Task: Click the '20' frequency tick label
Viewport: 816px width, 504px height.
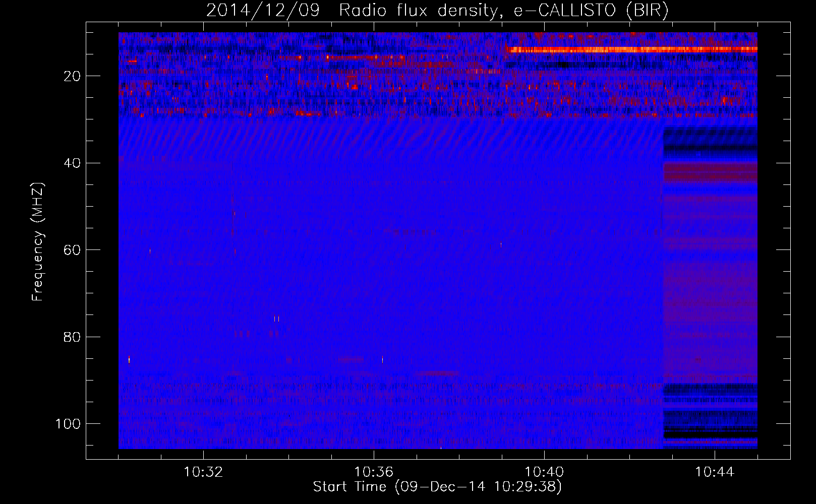Action: pyautogui.click(x=73, y=76)
